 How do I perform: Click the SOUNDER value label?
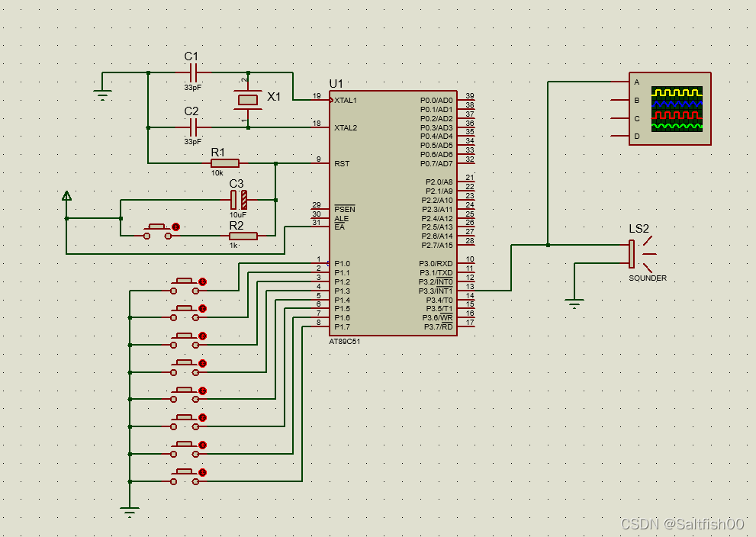point(648,278)
